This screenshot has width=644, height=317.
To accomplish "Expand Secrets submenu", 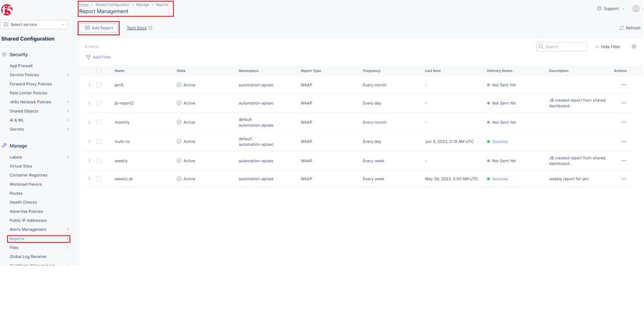I will tap(39, 129).
